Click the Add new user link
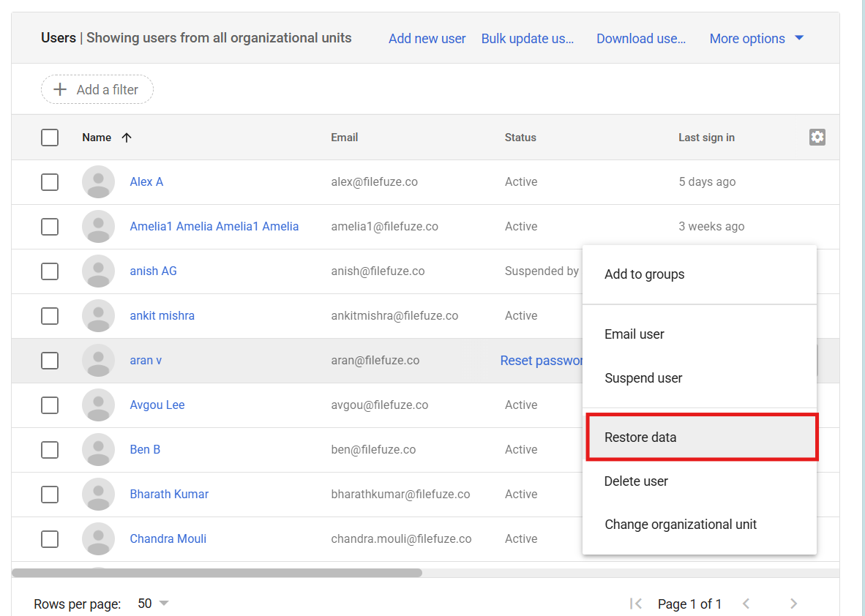Image resolution: width=865 pixels, height=616 pixels. click(427, 38)
